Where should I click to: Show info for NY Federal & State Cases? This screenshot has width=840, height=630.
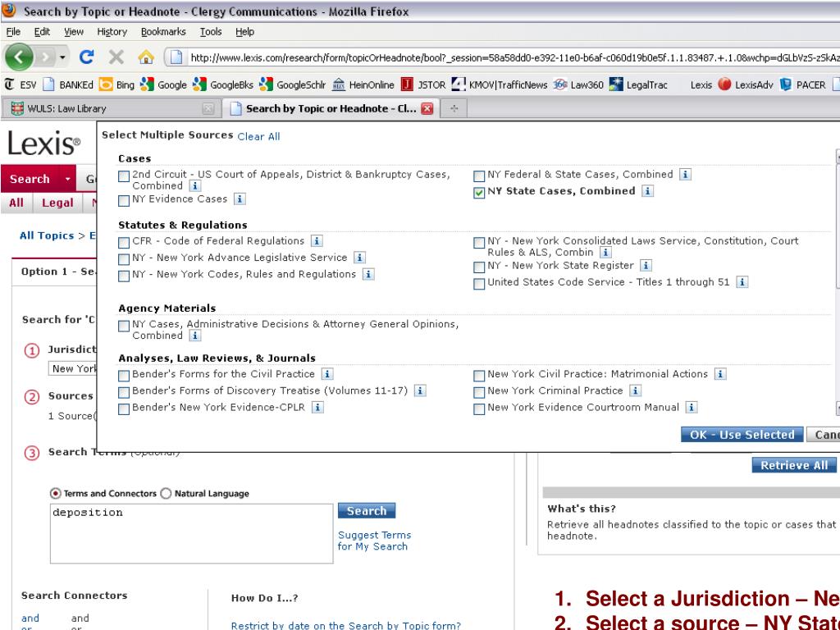685,175
